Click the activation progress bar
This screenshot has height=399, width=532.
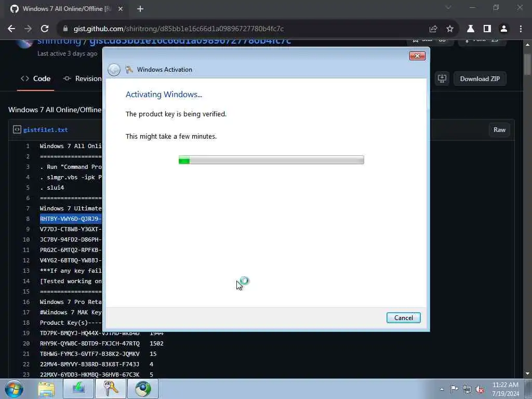(x=271, y=160)
